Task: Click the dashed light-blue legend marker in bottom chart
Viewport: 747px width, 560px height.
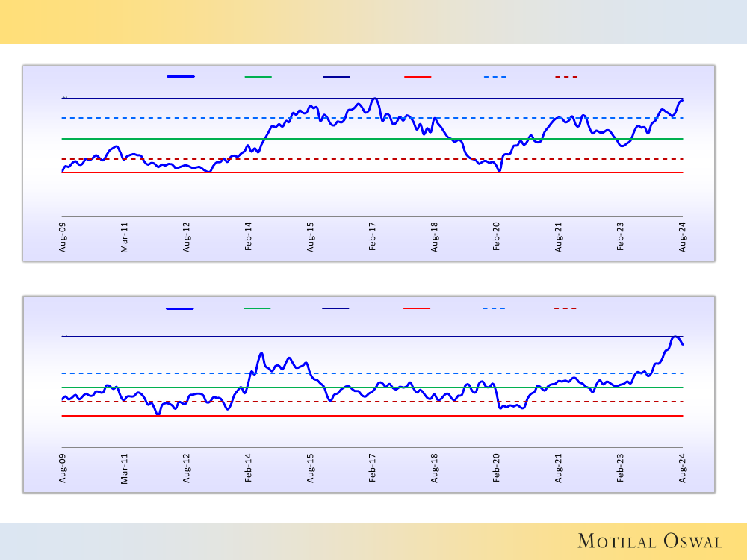Action: (494, 308)
